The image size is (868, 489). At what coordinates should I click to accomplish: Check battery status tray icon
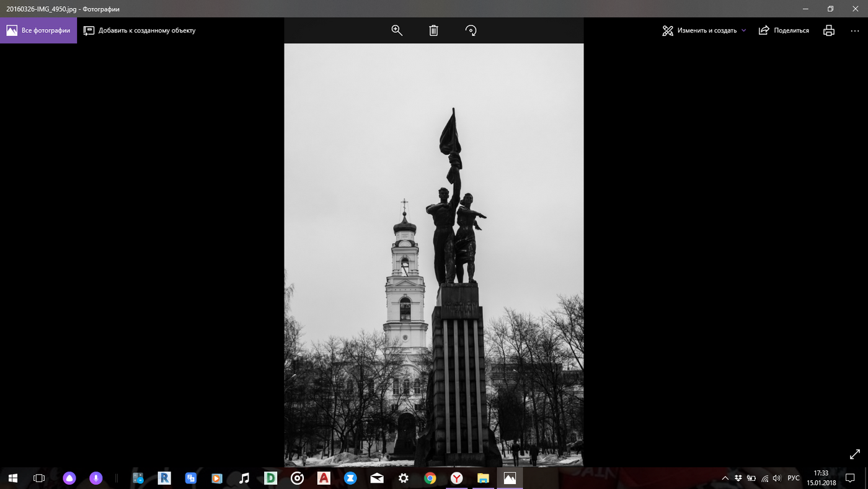[751, 478]
